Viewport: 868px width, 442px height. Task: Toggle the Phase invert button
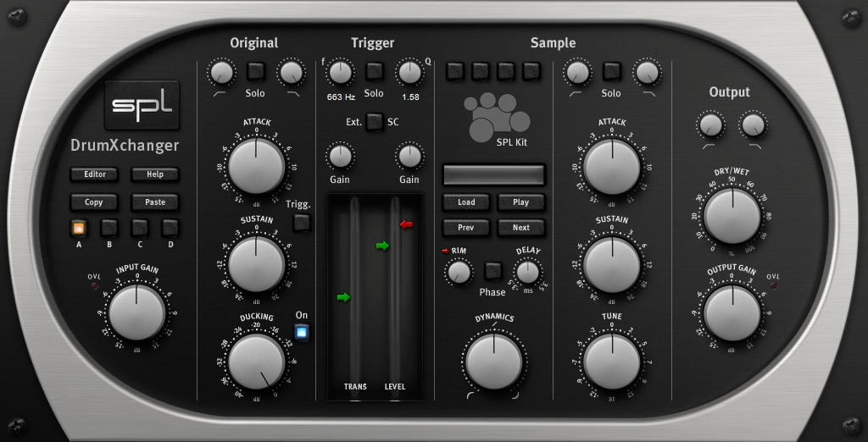493,270
